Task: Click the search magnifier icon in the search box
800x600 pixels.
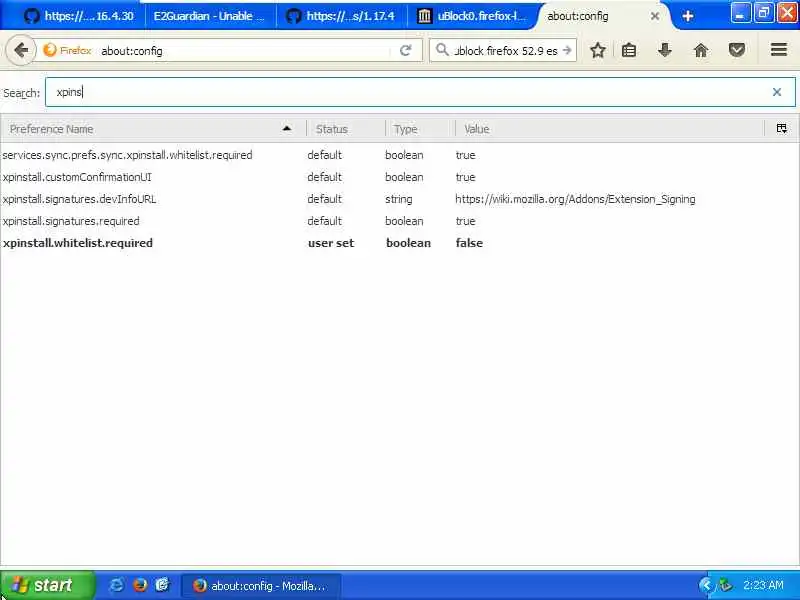Action: [442, 49]
